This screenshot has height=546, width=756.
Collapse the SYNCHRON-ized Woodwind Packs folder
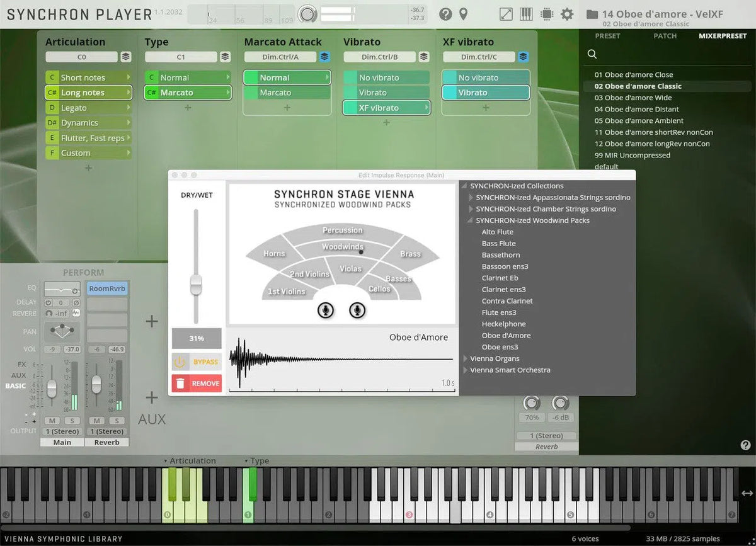click(x=471, y=220)
